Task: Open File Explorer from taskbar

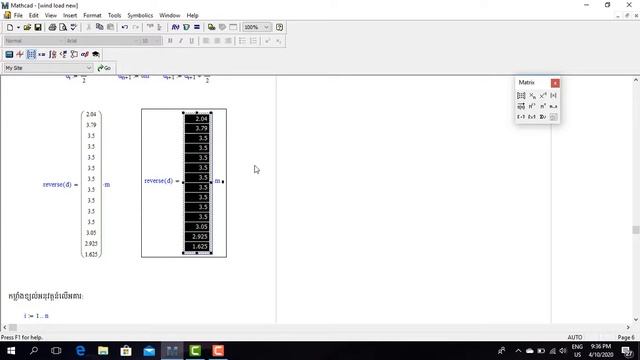Action: point(103,351)
